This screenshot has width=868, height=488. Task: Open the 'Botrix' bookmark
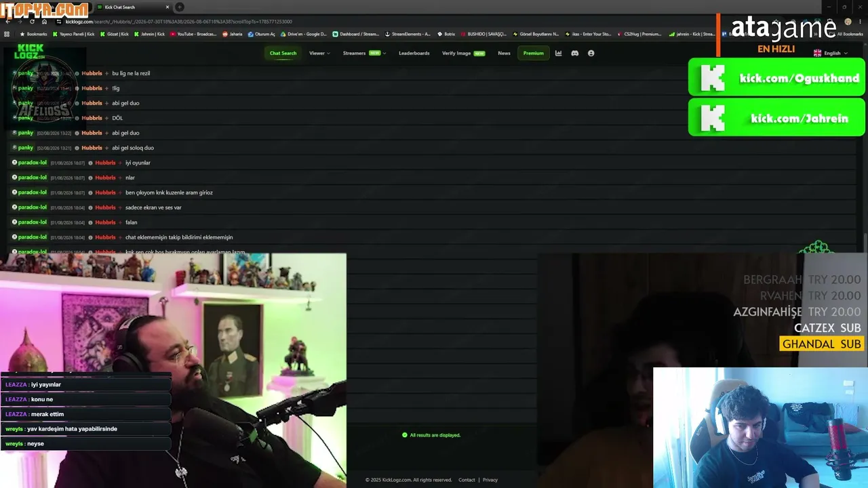[x=446, y=34]
